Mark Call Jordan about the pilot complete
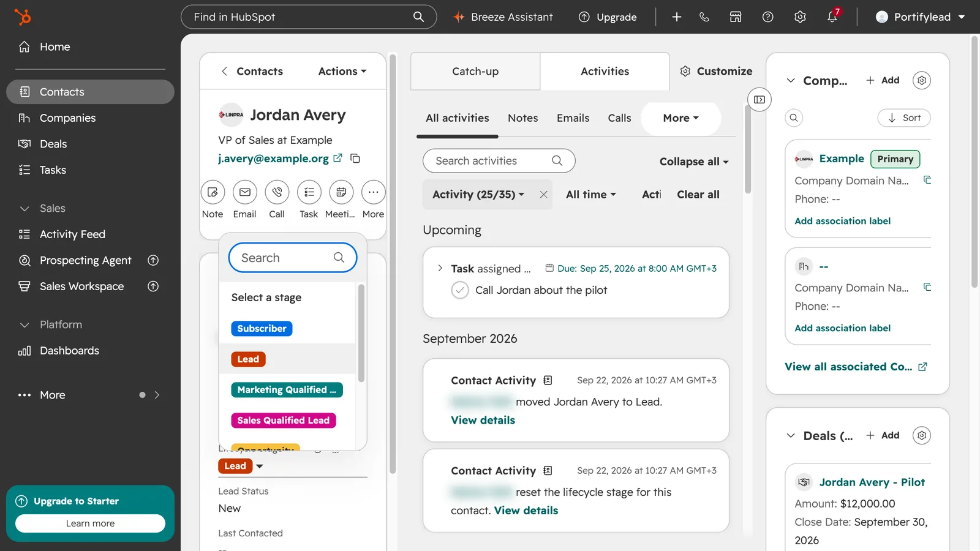 point(460,290)
